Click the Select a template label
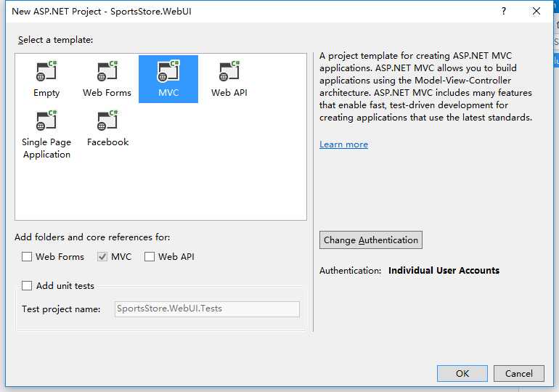 click(x=55, y=39)
